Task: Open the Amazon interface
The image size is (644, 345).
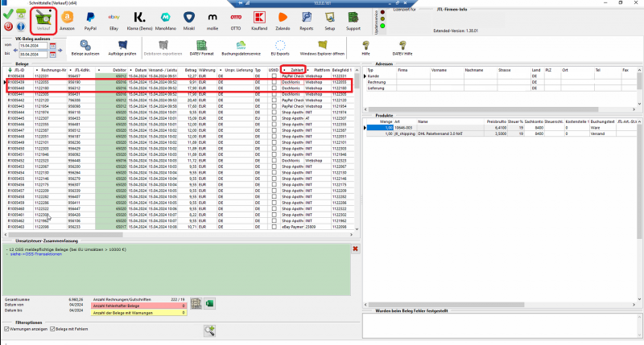Action: click(66, 19)
